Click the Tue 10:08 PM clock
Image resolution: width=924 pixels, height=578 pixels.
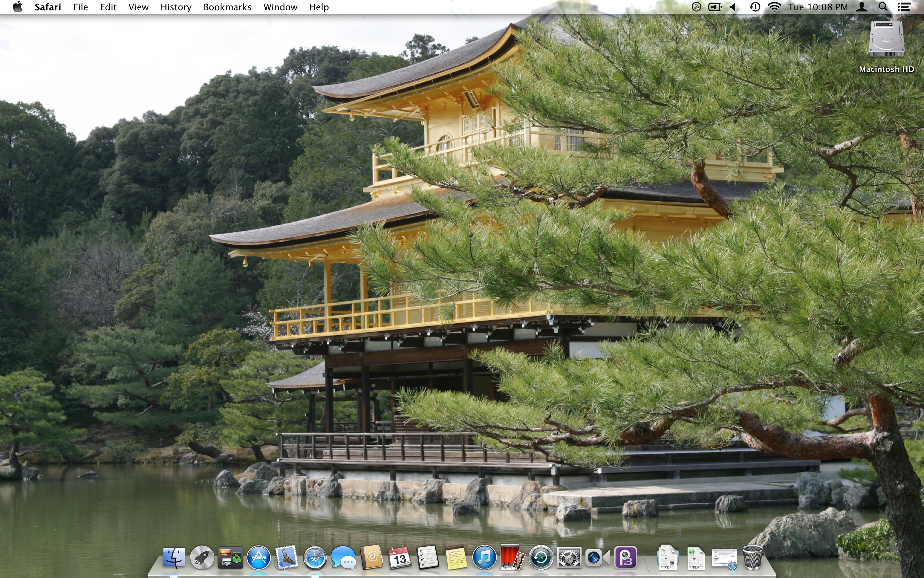point(818,7)
